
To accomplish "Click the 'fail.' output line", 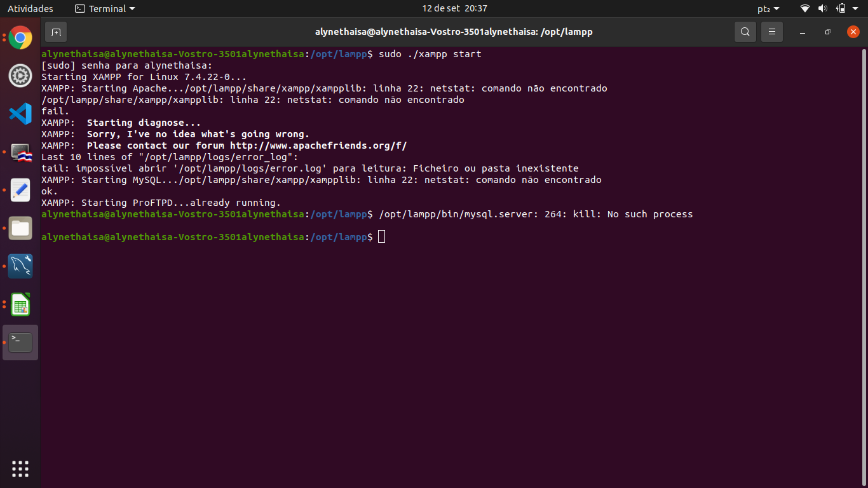I will click(x=55, y=111).
